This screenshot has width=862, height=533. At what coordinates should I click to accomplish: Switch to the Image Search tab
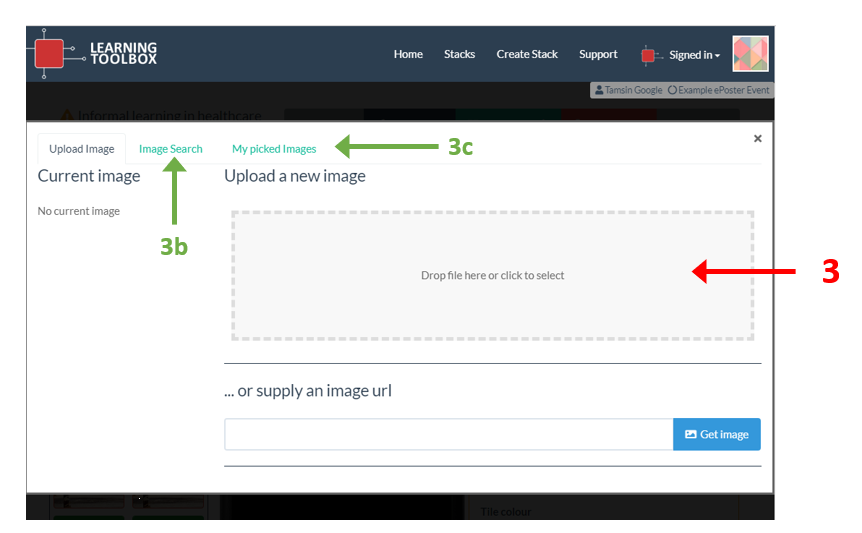(x=170, y=149)
